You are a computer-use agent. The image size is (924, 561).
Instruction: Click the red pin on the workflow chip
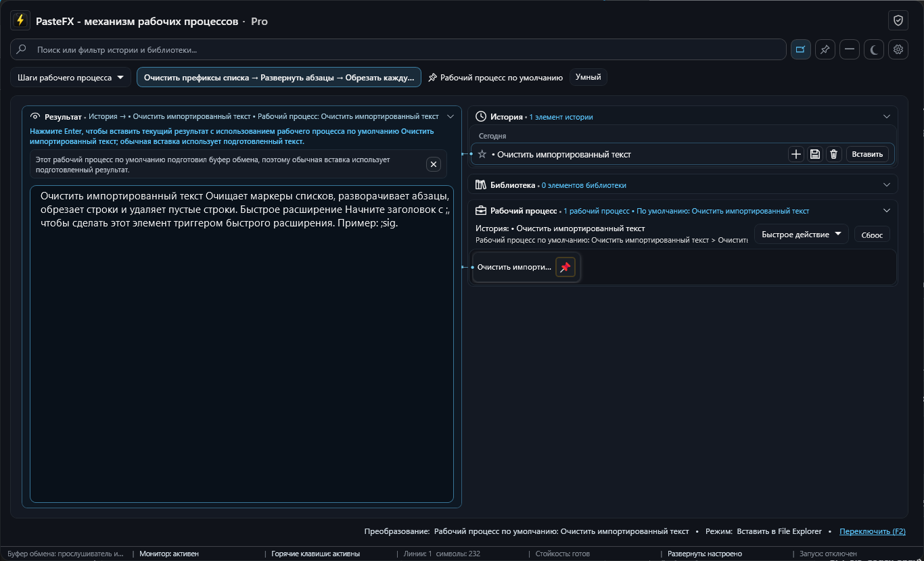[x=565, y=268]
